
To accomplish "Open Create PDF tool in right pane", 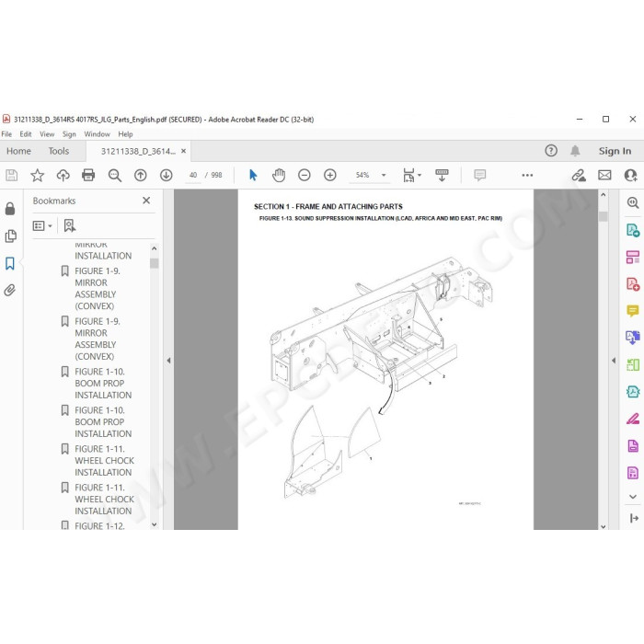I will pyautogui.click(x=633, y=284).
